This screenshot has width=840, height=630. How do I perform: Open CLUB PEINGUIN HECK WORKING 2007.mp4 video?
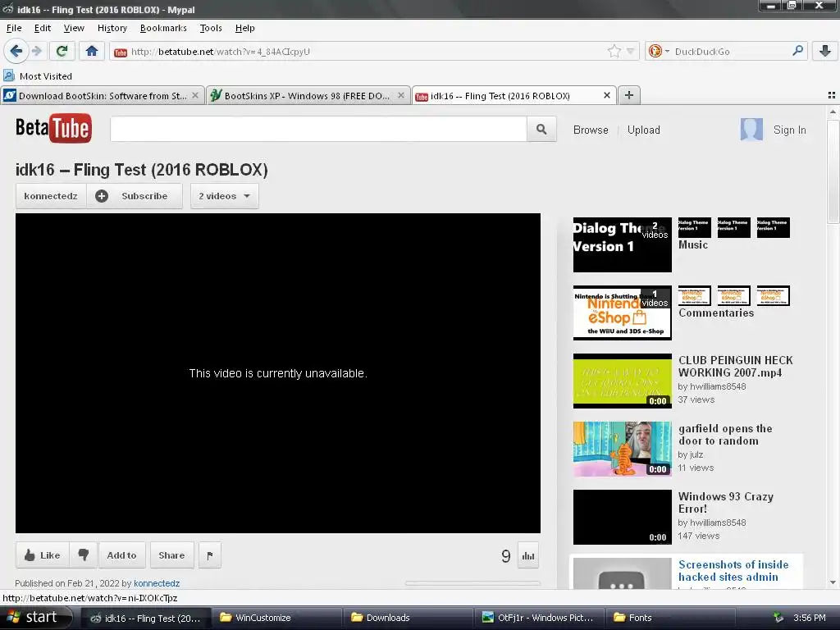point(735,367)
